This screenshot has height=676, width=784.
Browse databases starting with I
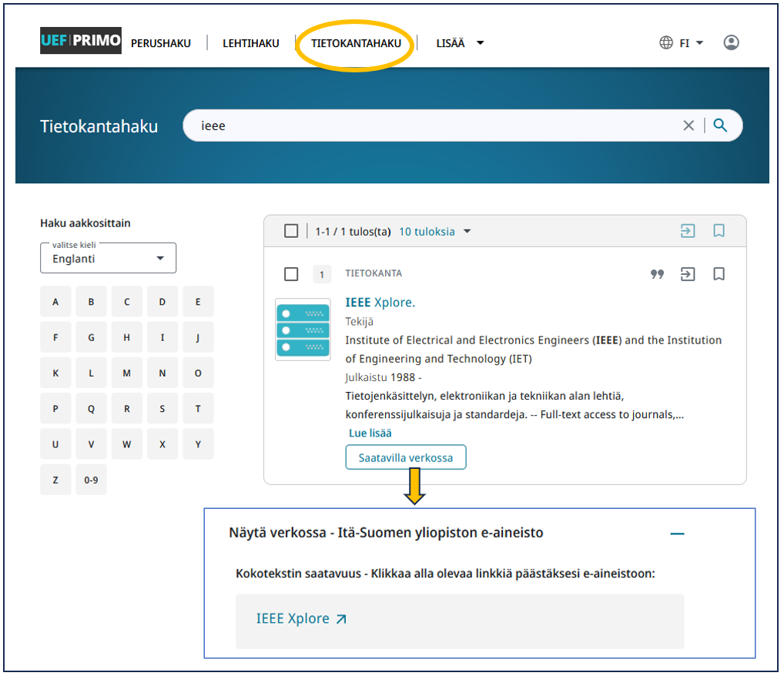pyautogui.click(x=162, y=337)
